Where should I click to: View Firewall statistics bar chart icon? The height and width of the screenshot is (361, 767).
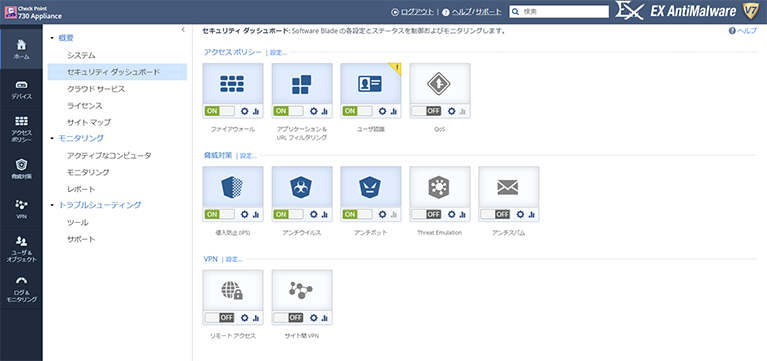click(x=256, y=112)
